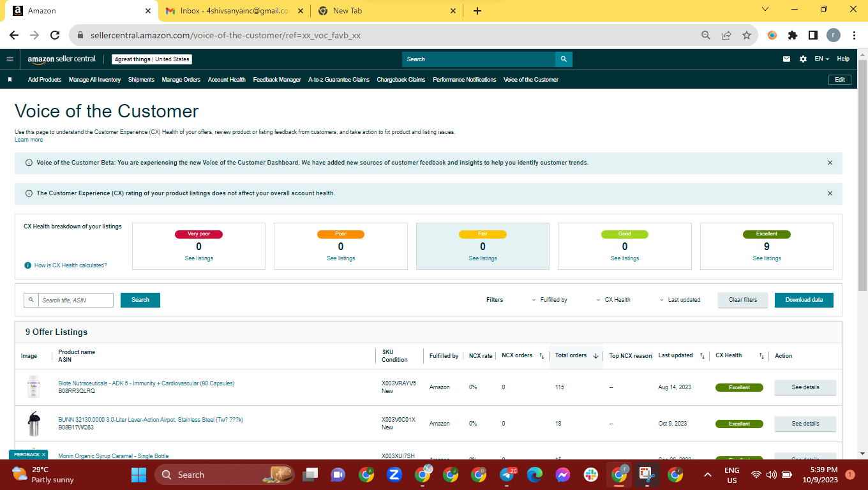See listings under Excellent CX Health
Screen dimensions: 868x490
pyautogui.click(x=767, y=258)
